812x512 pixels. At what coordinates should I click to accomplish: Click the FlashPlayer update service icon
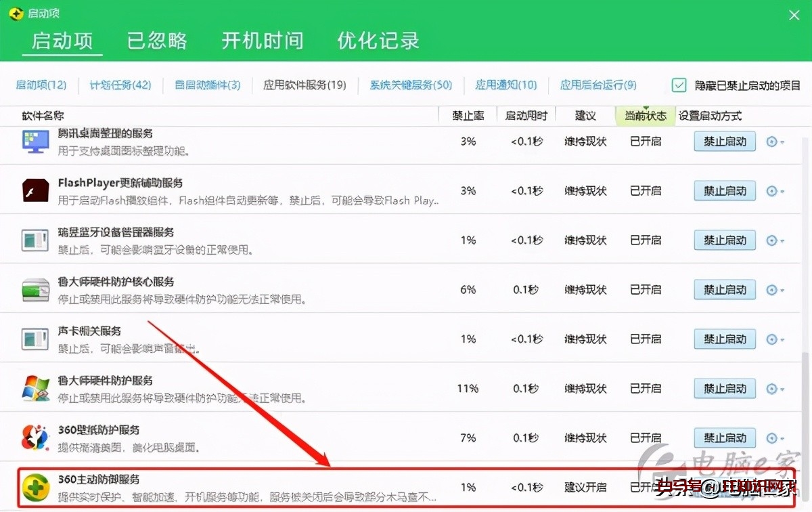pos(35,190)
